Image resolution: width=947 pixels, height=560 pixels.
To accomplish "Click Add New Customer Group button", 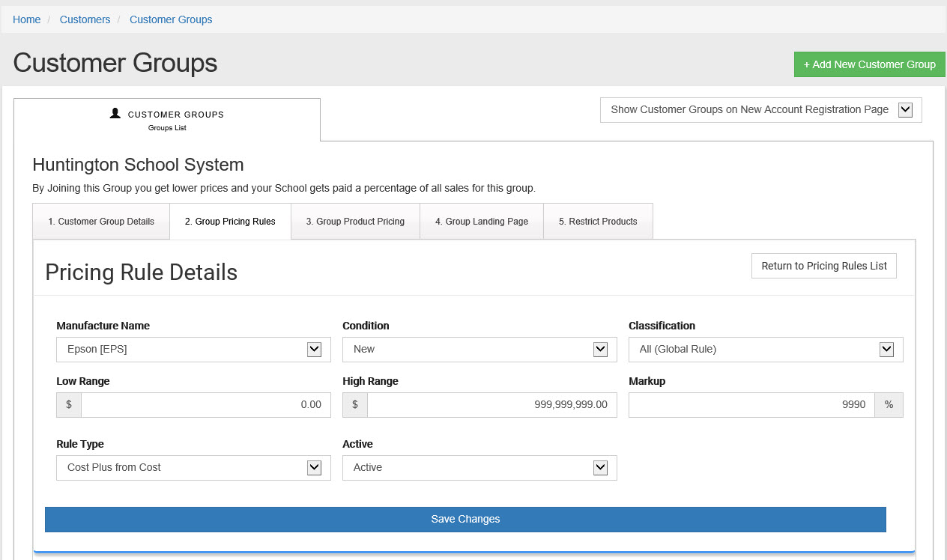I will coord(869,64).
